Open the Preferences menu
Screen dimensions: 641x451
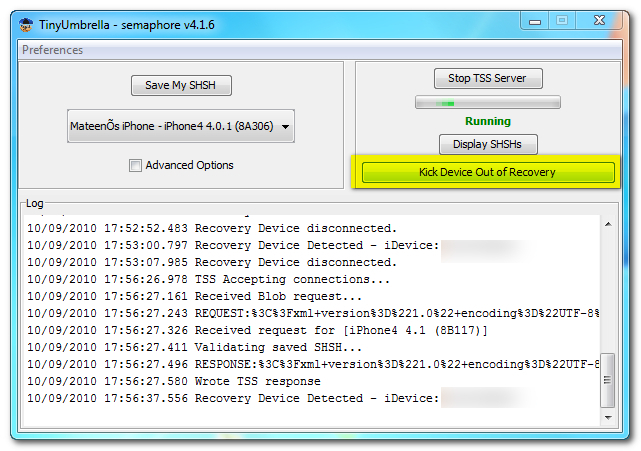52,50
